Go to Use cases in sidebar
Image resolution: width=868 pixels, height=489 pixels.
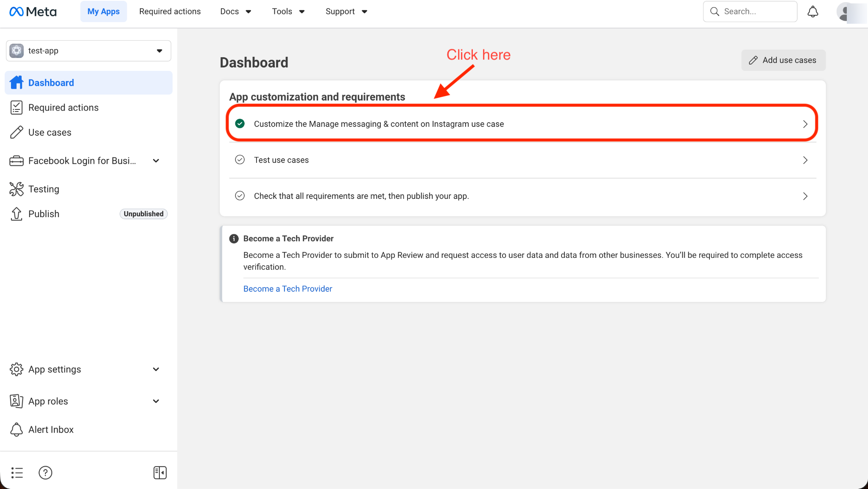point(89,132)
